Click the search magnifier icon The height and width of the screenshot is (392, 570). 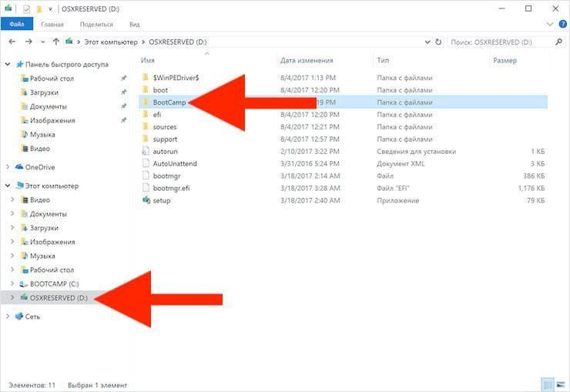click(558, 42)
